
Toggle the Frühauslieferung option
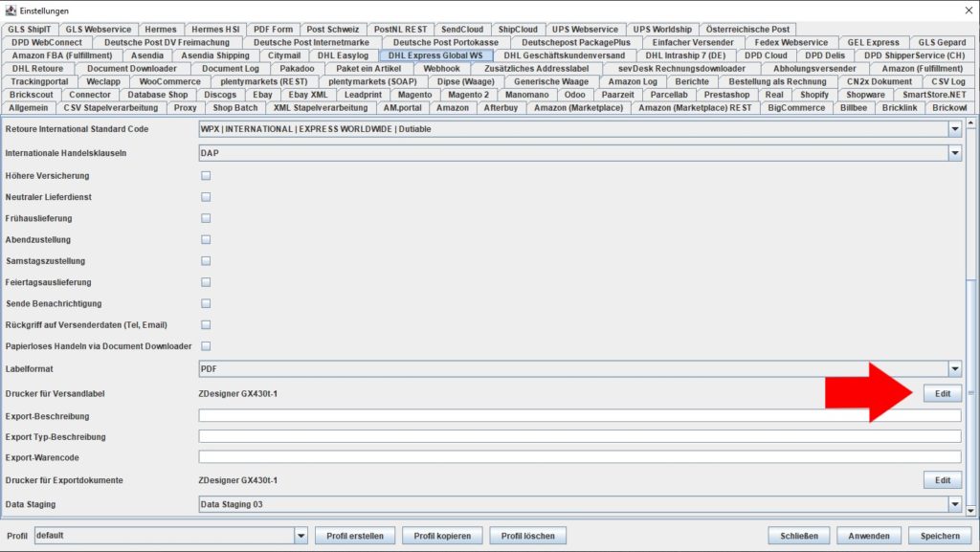tap(206, 218)
